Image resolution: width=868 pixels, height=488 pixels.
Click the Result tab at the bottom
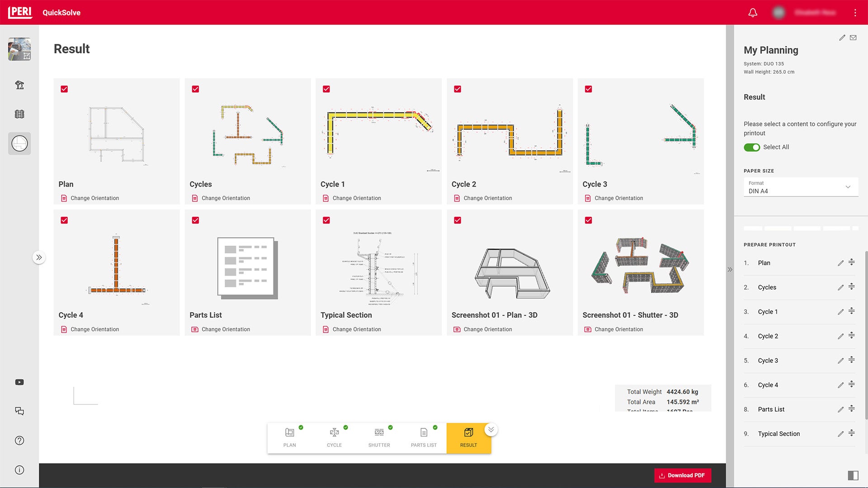point(468,437)
